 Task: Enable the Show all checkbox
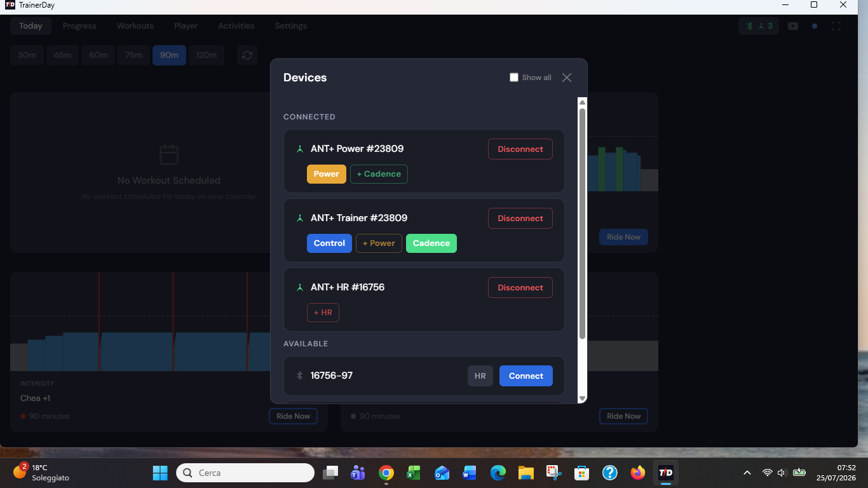[514, 78]
